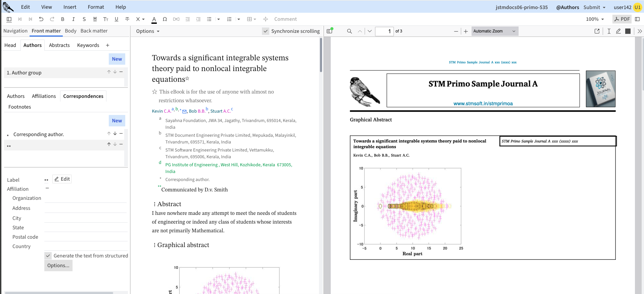Click the PDF page number input field
This screenshot has width=644, height=294.
[x=384, y=31]
